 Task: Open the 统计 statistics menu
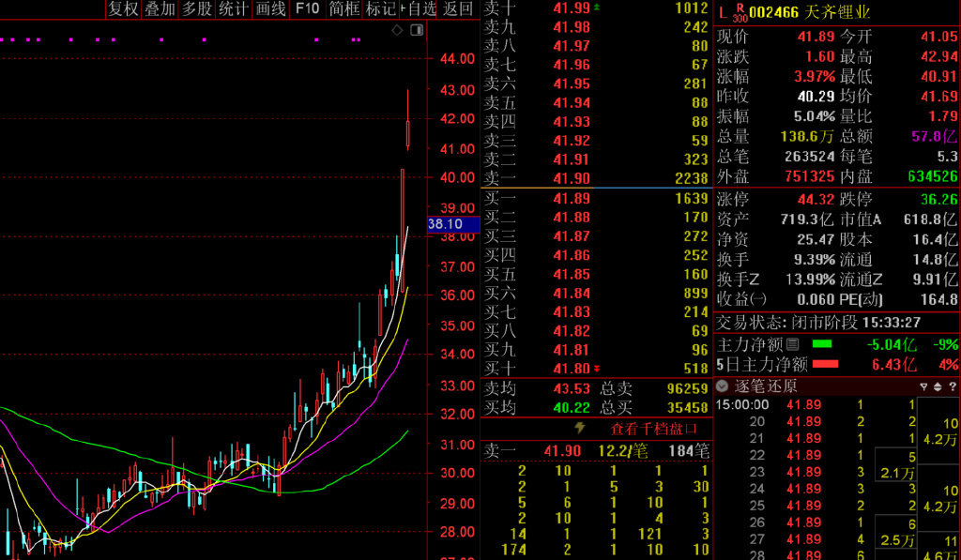click(233, 9)
